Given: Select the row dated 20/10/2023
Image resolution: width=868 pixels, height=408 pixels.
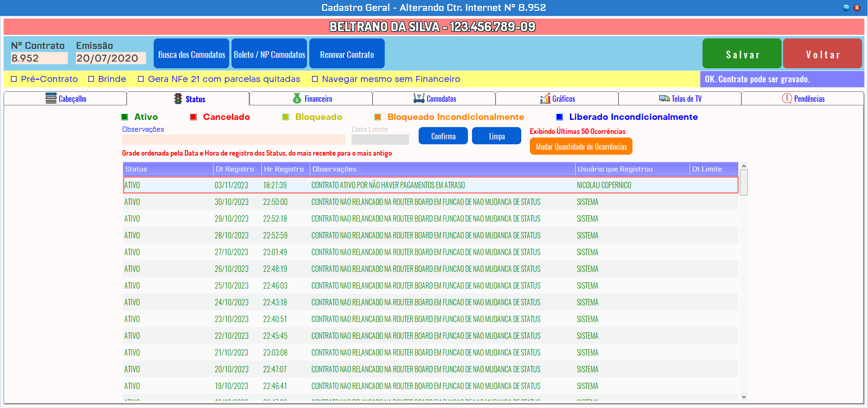Looking at the screenshot, I should (x=430, y=369).
